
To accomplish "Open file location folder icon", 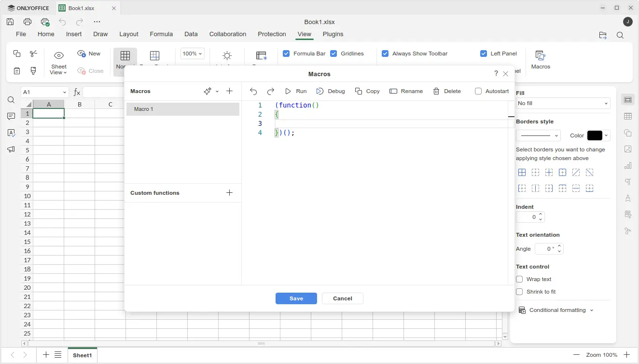I will coord(603,35).
